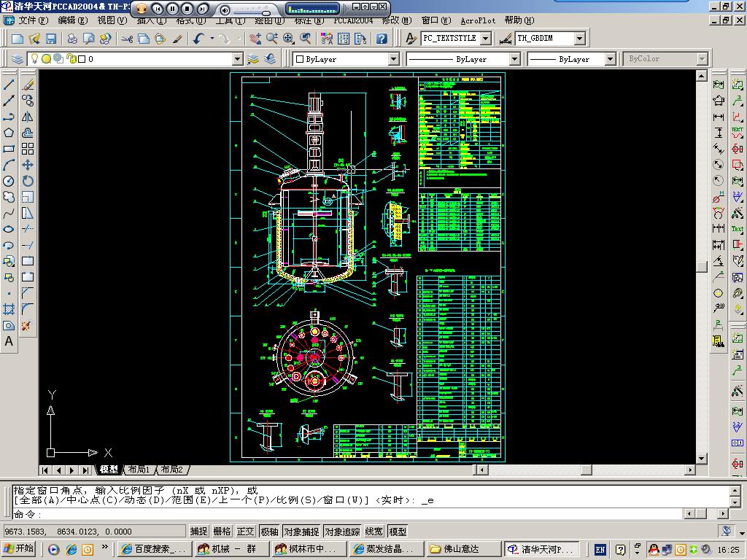Toggle 对象捕捉 object snap

click(x=301, y=532)
